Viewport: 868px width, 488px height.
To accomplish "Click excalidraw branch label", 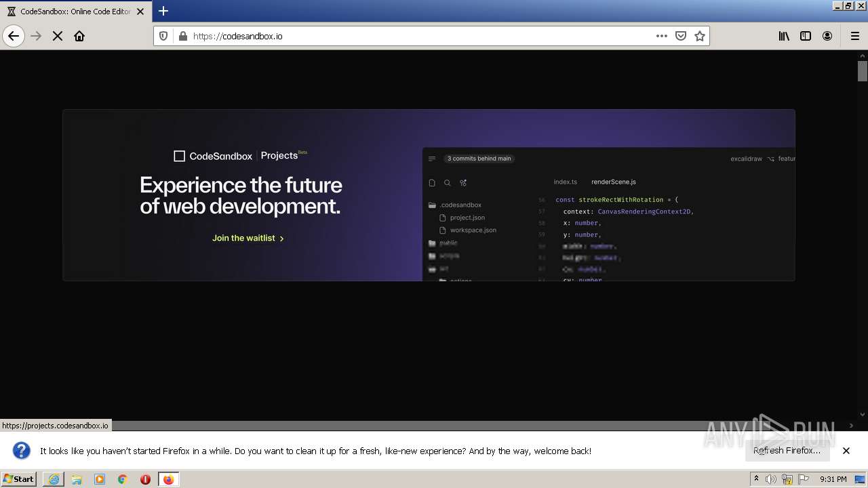I will 746,159.
